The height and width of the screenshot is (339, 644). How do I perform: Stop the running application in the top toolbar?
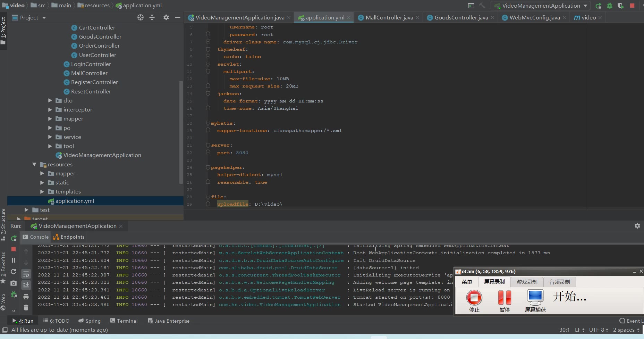(x=632, y=6)
